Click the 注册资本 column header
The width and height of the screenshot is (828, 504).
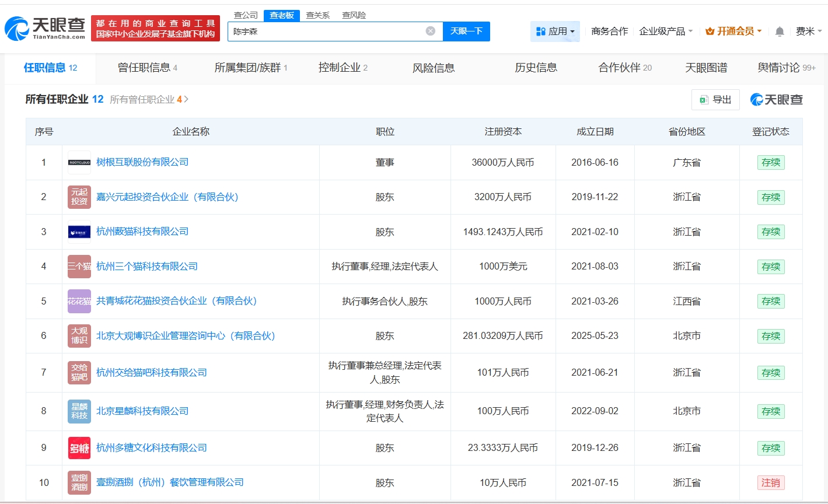[x=504, y=132]
